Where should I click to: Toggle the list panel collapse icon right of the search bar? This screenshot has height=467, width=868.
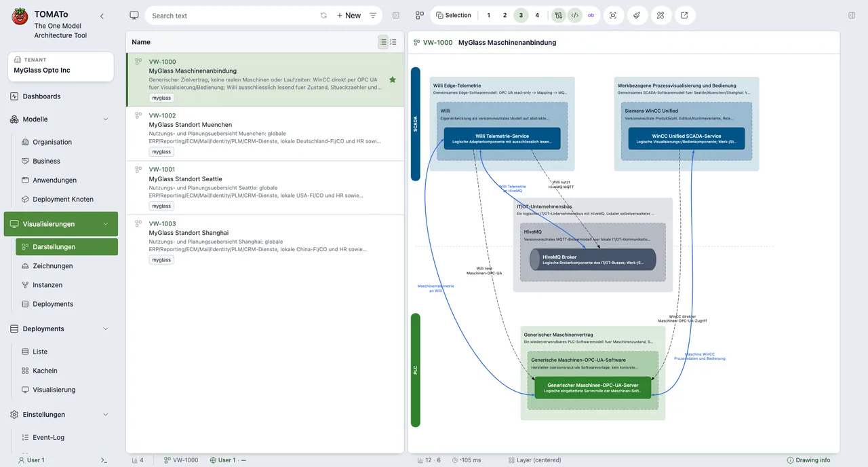point(396,16)
